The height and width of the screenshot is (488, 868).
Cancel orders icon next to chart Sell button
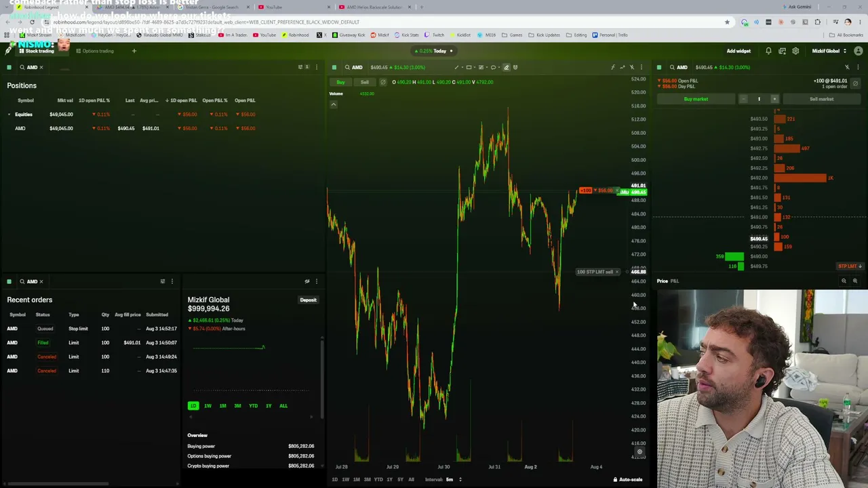coord(382,82)
